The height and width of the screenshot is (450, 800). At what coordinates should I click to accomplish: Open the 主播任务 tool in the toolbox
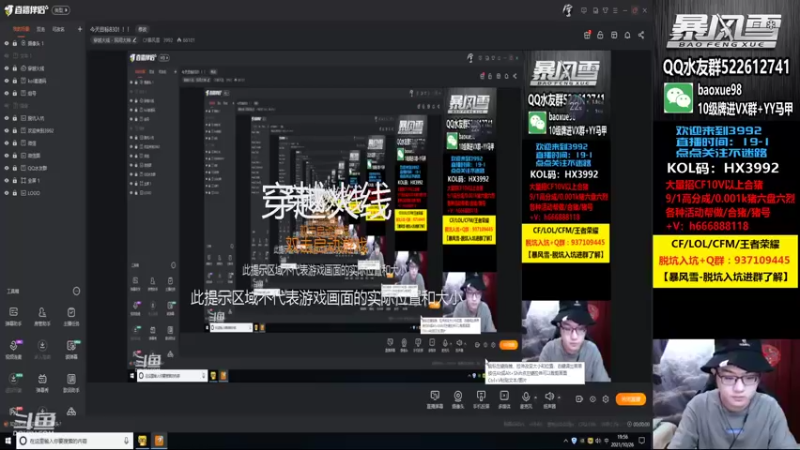[x=71, y=316]
